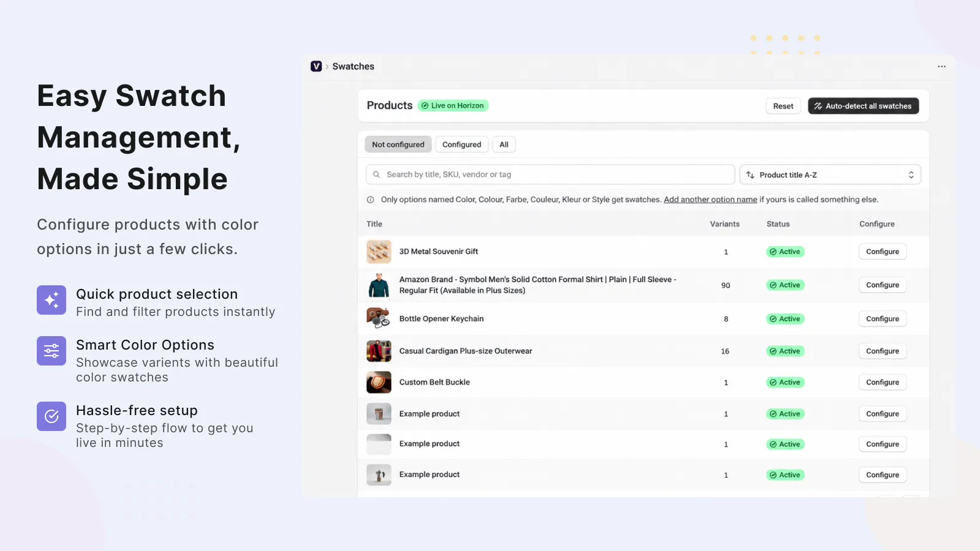980x551 pixels.
Task: Click the variants count 16
Action: click(x=725, y=351)
